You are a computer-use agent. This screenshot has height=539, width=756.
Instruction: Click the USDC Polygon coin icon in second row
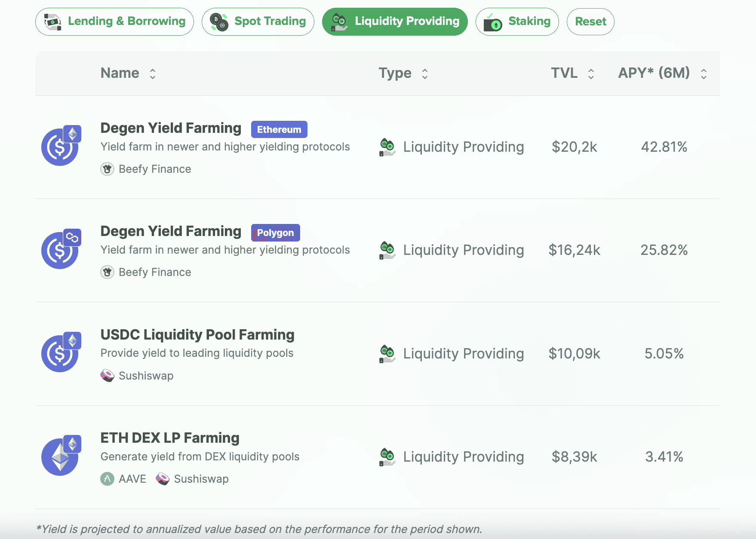coord(60,250)
